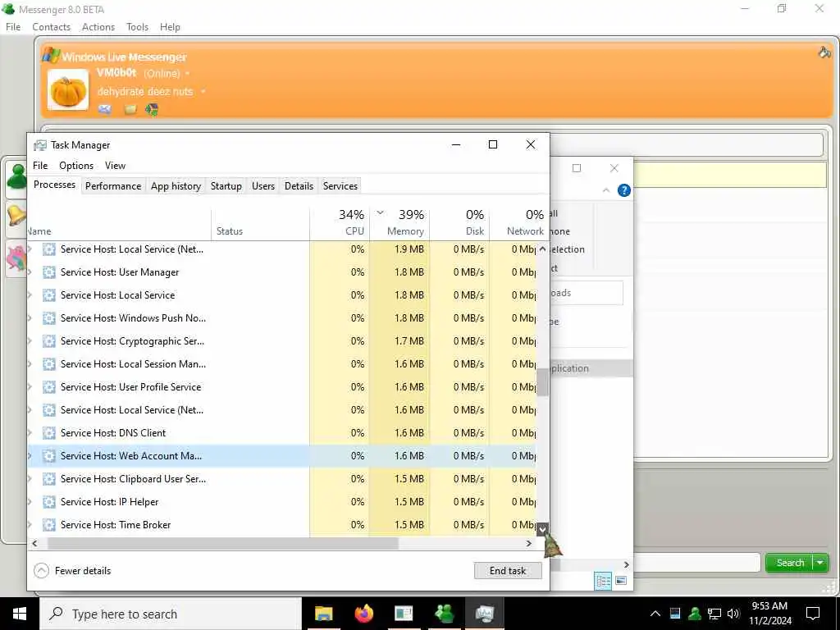Click the pumpkin display picture in Messenger
The image size is (840, 630).
(68, 89)
